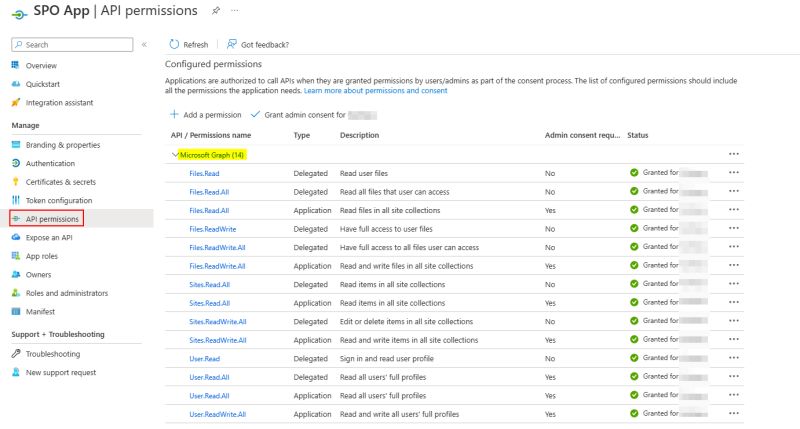The image size is (800, 429).
Task: Open Certificates & secrets page
Action: [61, 182]
